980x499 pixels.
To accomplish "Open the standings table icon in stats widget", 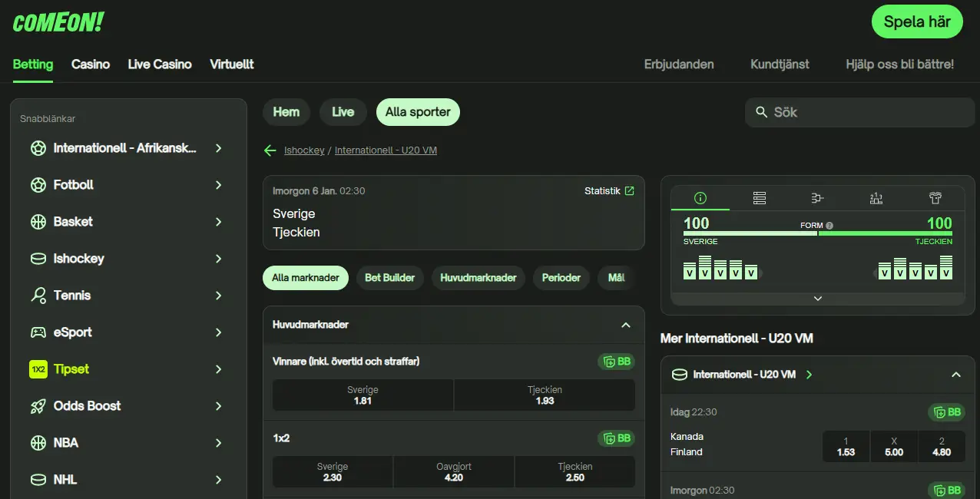I will click(x=759, y=198).
